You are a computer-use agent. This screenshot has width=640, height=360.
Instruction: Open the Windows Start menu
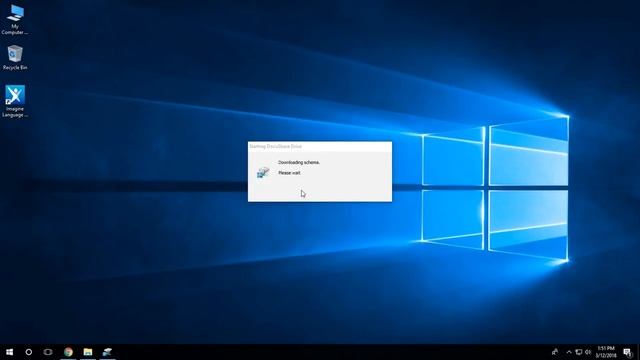[x=9, y=352]
